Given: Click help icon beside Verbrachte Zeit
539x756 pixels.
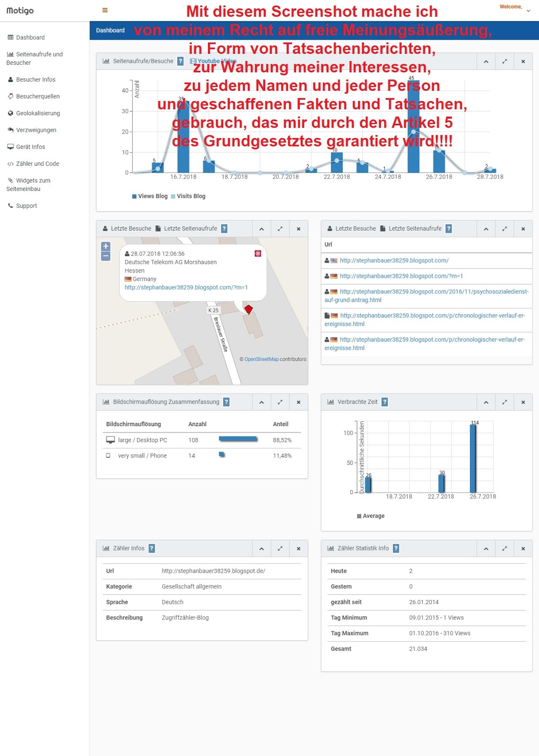Looking at the screenshot, I should 385,402.
